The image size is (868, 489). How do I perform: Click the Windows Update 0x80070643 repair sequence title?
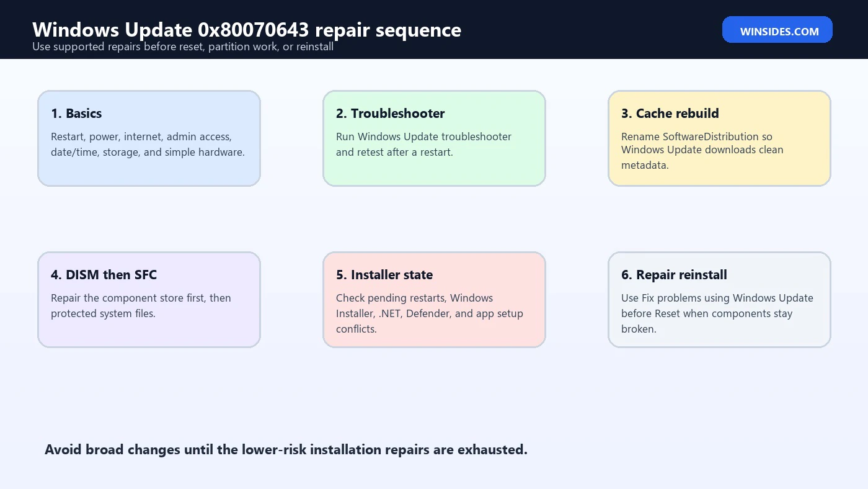[x=247, y=29]
